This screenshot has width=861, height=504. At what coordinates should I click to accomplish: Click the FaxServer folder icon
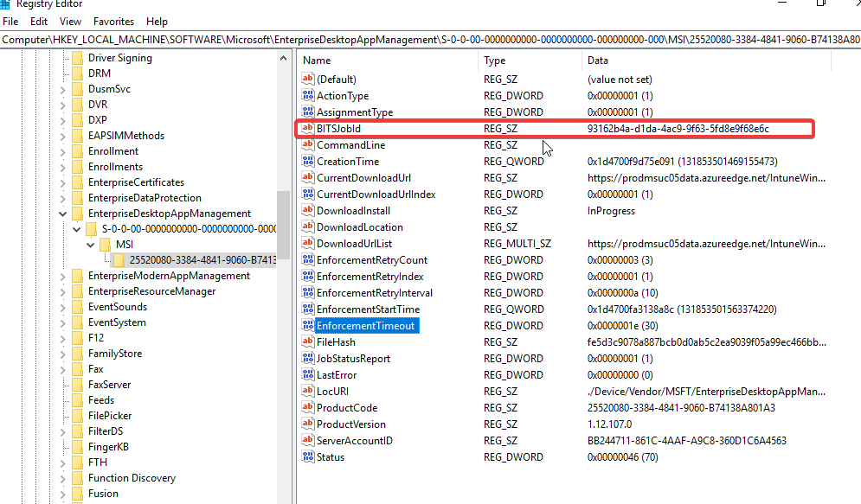click(77, 385)
